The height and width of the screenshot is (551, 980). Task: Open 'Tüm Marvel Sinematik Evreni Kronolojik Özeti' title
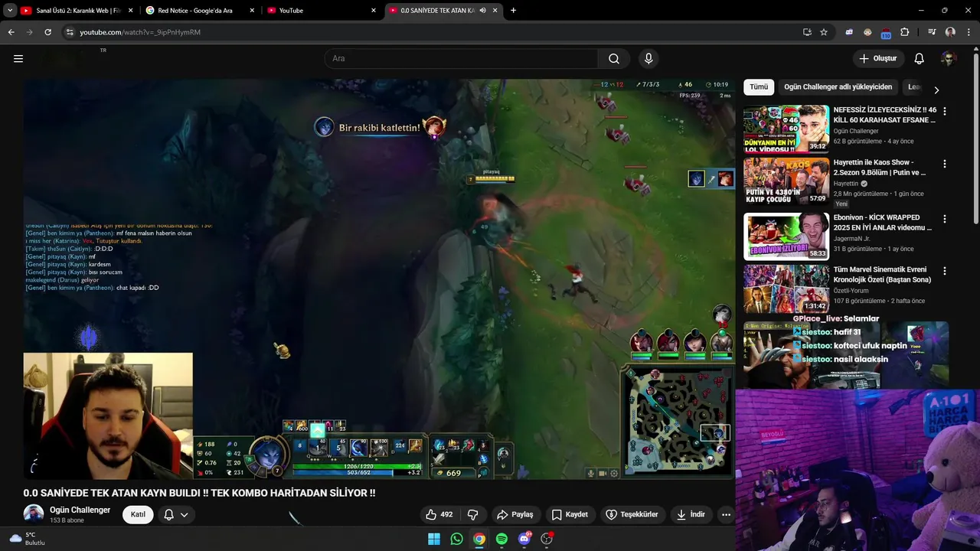click(x=883, y=275)
